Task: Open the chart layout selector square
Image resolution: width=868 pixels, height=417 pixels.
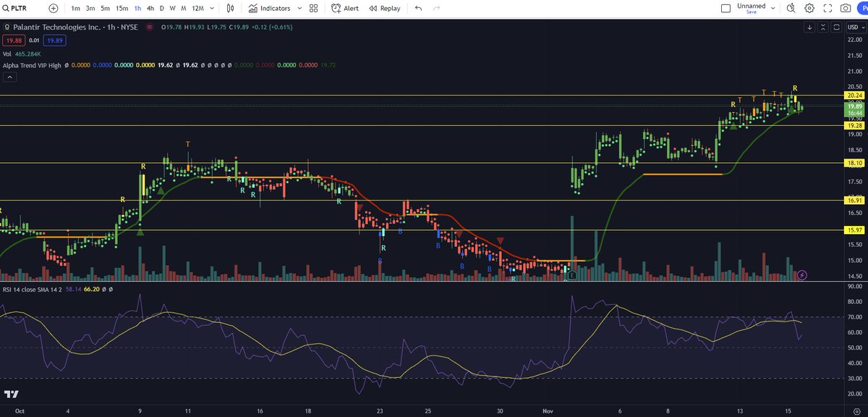Action: point(726,9)
